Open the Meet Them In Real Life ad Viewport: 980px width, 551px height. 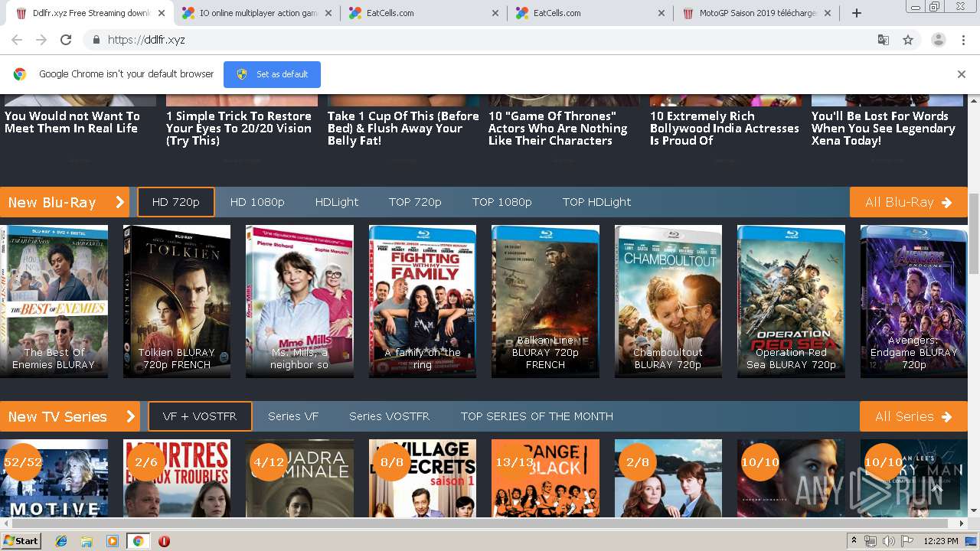click(73, 122)
